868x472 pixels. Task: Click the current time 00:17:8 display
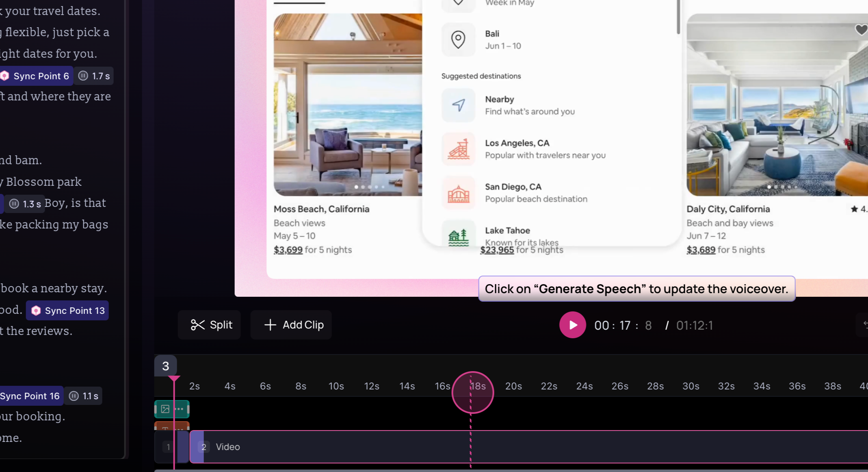[x=623, y=325]
